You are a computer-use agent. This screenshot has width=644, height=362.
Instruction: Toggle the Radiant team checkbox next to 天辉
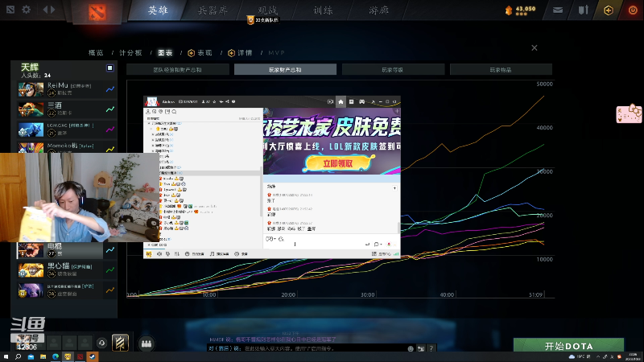click(109, 68)
